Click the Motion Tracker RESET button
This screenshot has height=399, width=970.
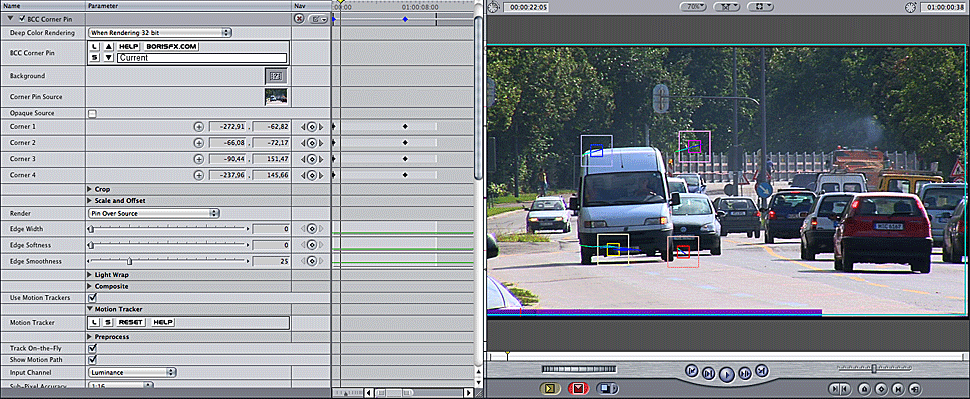click(131, 322)
